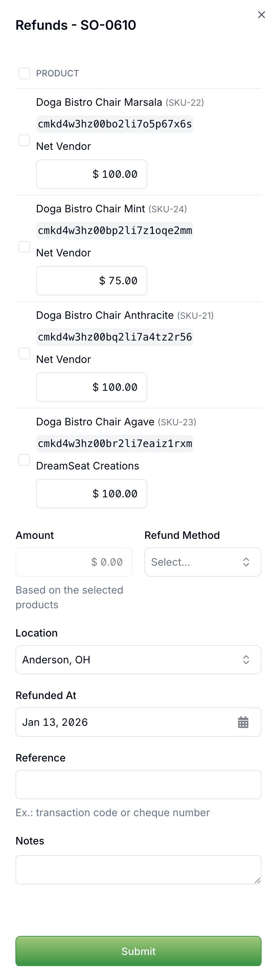Enable the Doga Bistro Chair Agave checkbox
This screenshot has height=980, width=277.
tap(24, 460)
